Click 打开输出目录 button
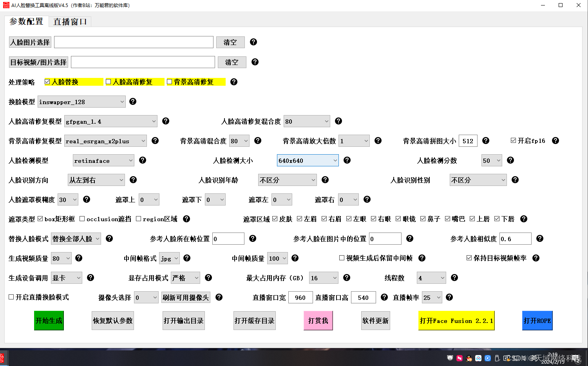588x366 pixels. click(x=184, y=321)
